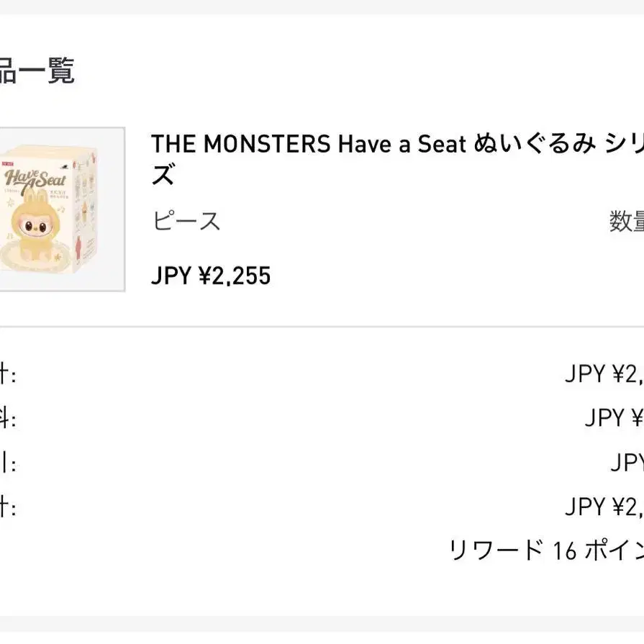Click the subtotal amount above the shipping row
Viewport: 644px width, 644px height.
coord(604,374)
